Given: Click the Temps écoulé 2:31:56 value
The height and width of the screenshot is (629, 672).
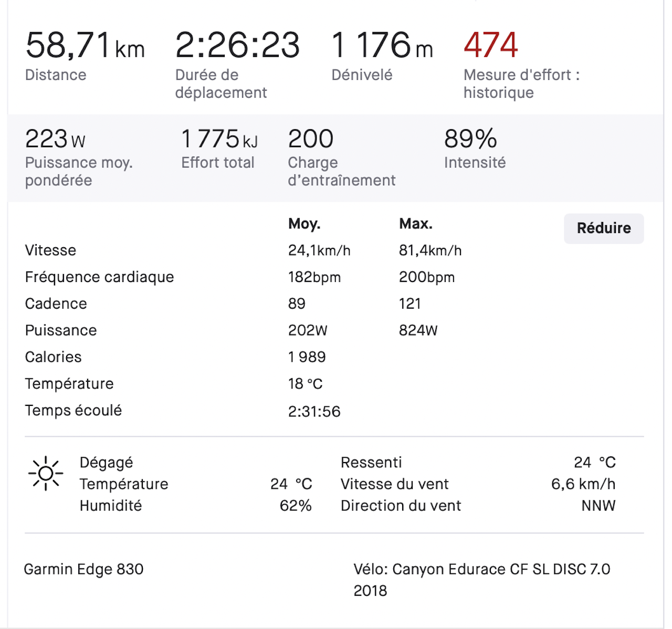Looking at the screenshot, I should pos(314,411).
